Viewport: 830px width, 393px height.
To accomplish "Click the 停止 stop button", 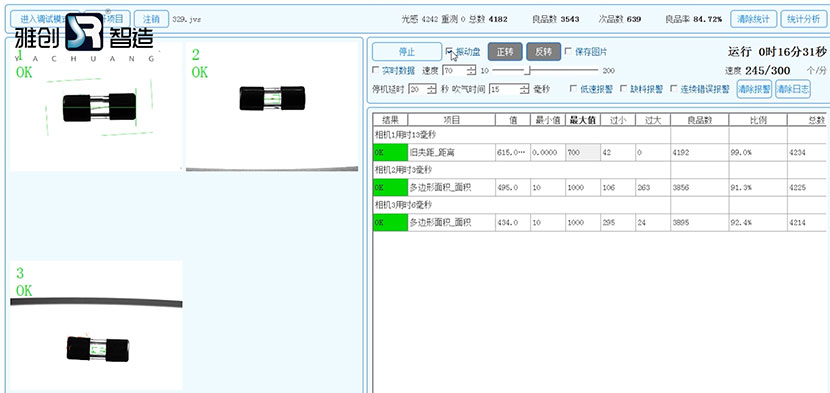I will click(x=407, y=52).
